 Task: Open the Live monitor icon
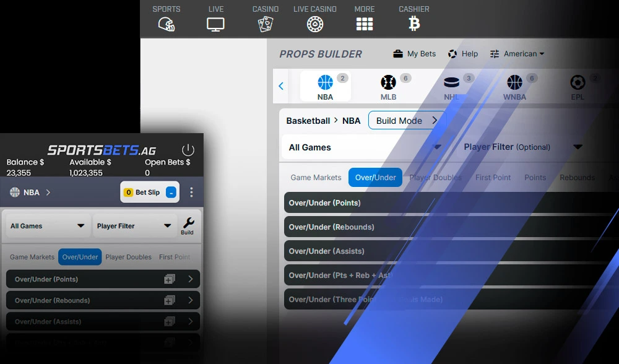click(215, 25)
